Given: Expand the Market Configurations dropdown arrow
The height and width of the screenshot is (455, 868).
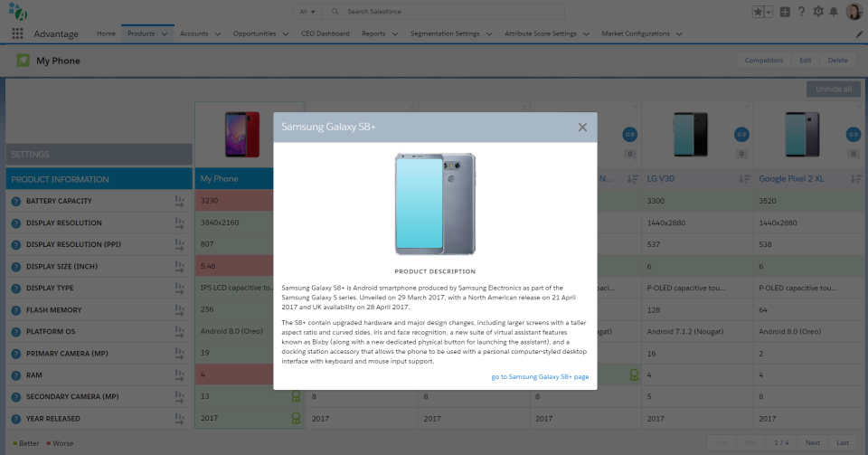Looking at the screenshot, I should [x=679, y=33].
